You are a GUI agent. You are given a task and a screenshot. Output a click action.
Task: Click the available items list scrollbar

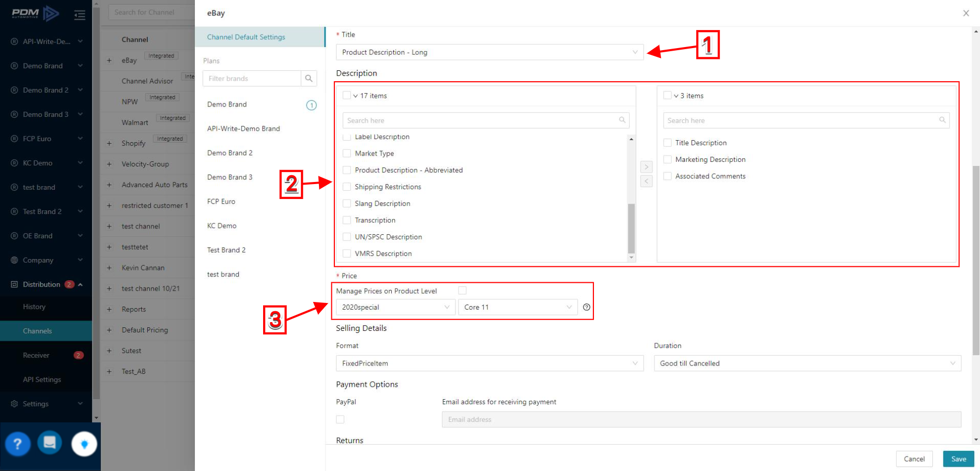pyautogui.click(x=631, y=228)
